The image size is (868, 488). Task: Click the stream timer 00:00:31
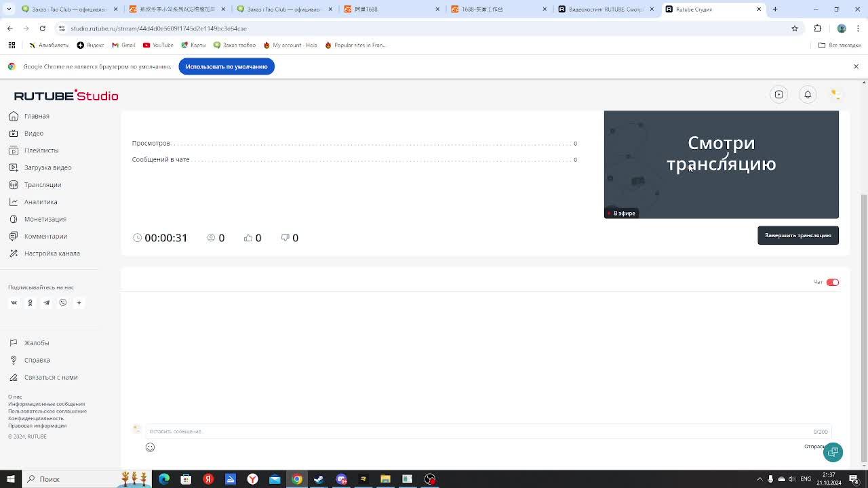(161, 238)
